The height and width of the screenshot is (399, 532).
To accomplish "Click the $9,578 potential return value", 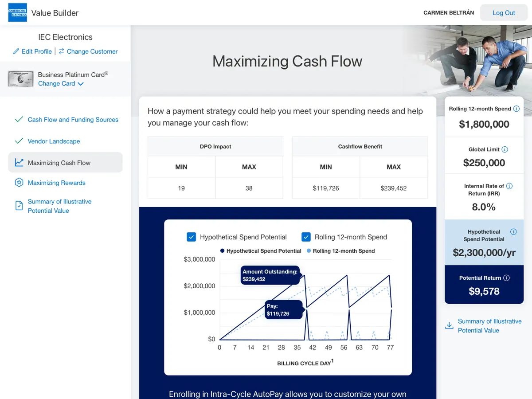I will coord(484,291).
